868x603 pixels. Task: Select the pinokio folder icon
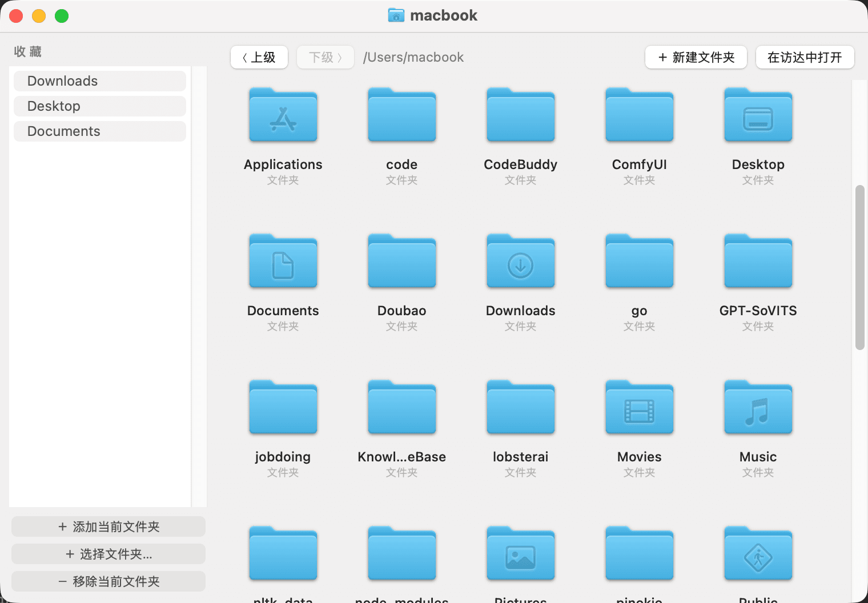click(640, 553)
